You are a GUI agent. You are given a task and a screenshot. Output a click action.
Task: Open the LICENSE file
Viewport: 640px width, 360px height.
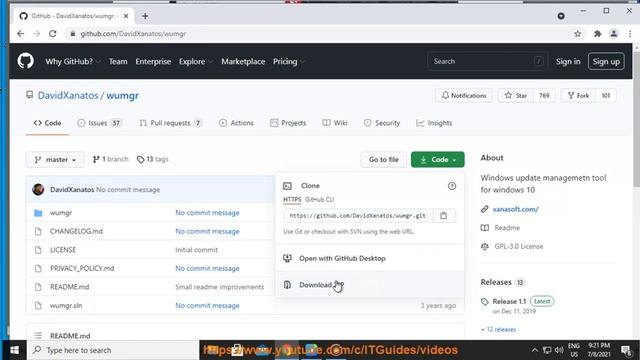(63, 250)
